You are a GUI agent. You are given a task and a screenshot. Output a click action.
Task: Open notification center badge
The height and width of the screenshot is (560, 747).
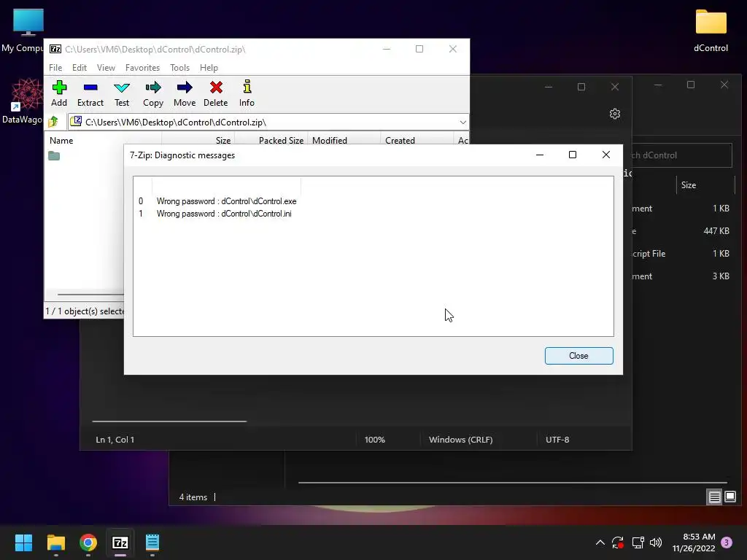[x=727, y=542]
